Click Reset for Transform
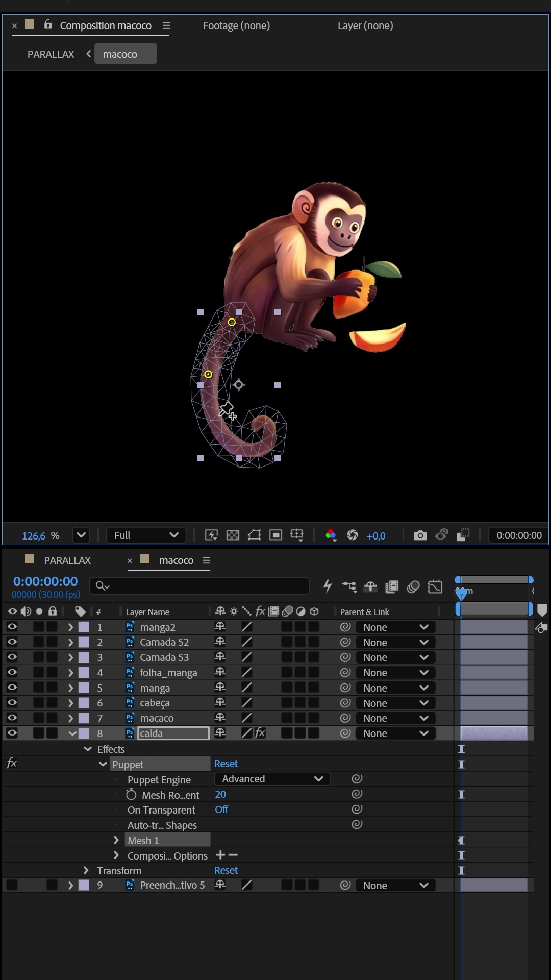 226,870
